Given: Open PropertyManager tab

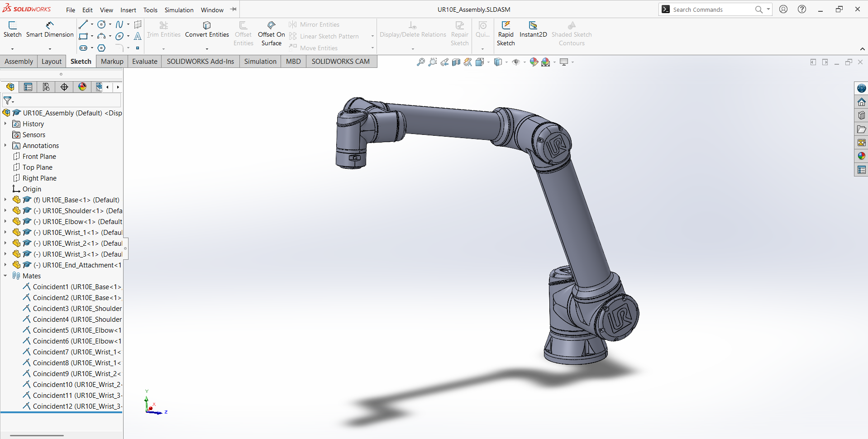Looking at the screenshot, I should coord(28,87).
